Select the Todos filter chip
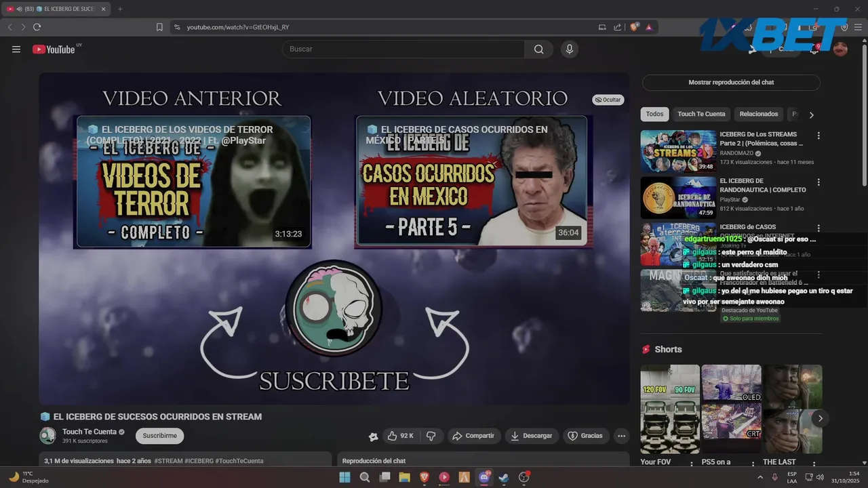868x488 pixels. (x=654, y=114)
